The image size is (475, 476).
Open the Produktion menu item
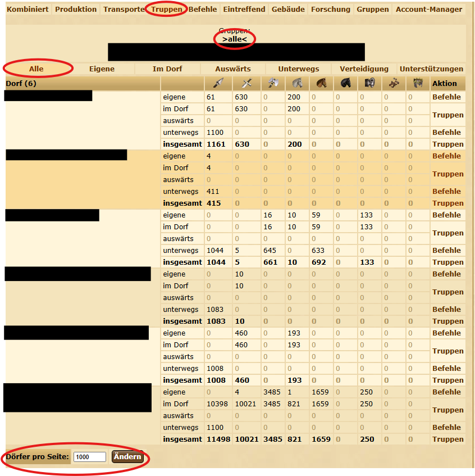76,9
